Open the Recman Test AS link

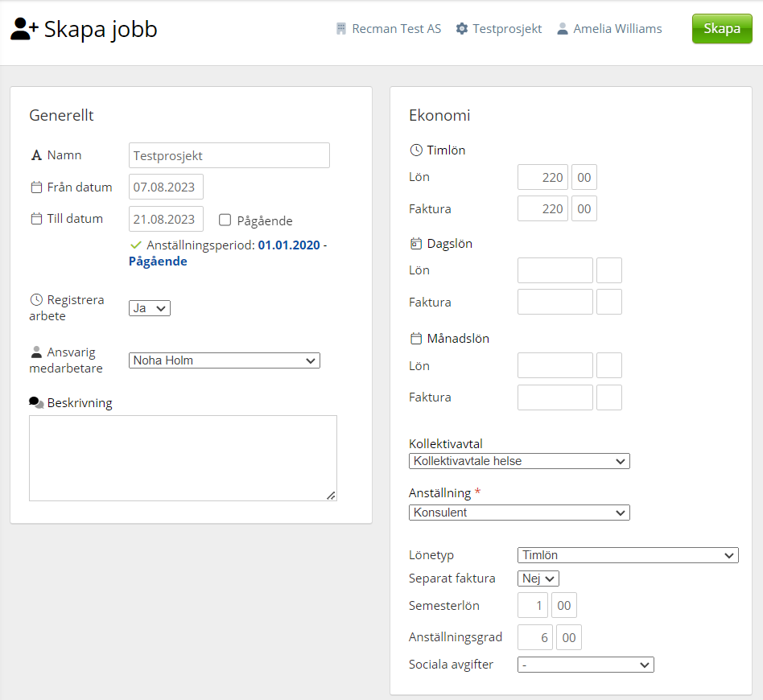pyautogui.click(x=396, y=29)
